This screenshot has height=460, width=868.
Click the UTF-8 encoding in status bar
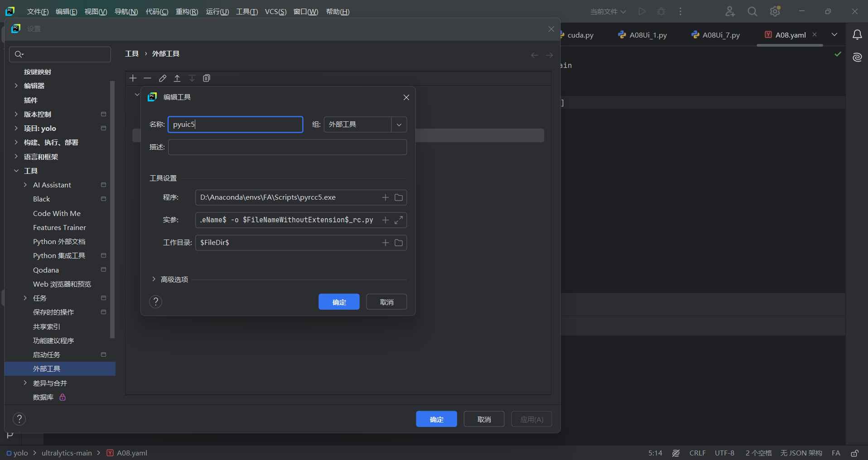pyautogui.click(x=724, y=453)
